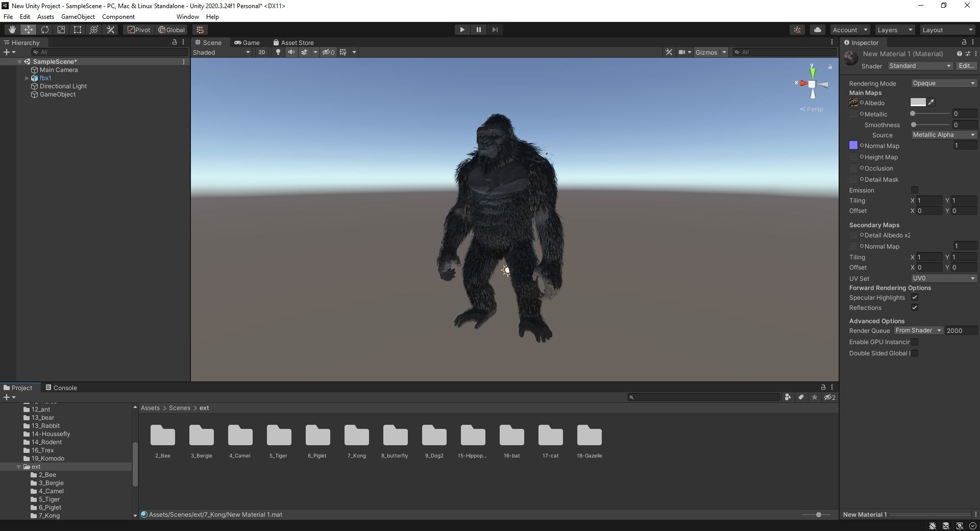The width and height of the screenshot is (980, 531).
Task: Search project by label icon
Action: tap(801, 397)
